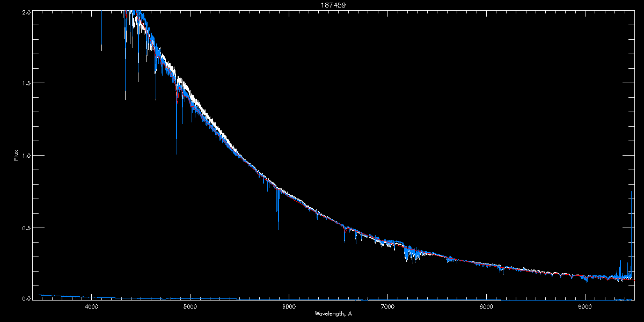Click the Wavelength, A axis label
This screenshot has height=322, width=644.
[x=333, y=313]
